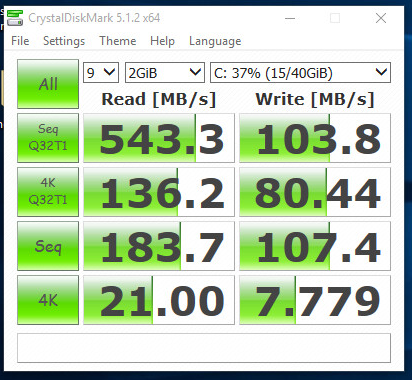
Task: Select the 4K Q32T1 read result 136.2
Action: tap(159, 192)
